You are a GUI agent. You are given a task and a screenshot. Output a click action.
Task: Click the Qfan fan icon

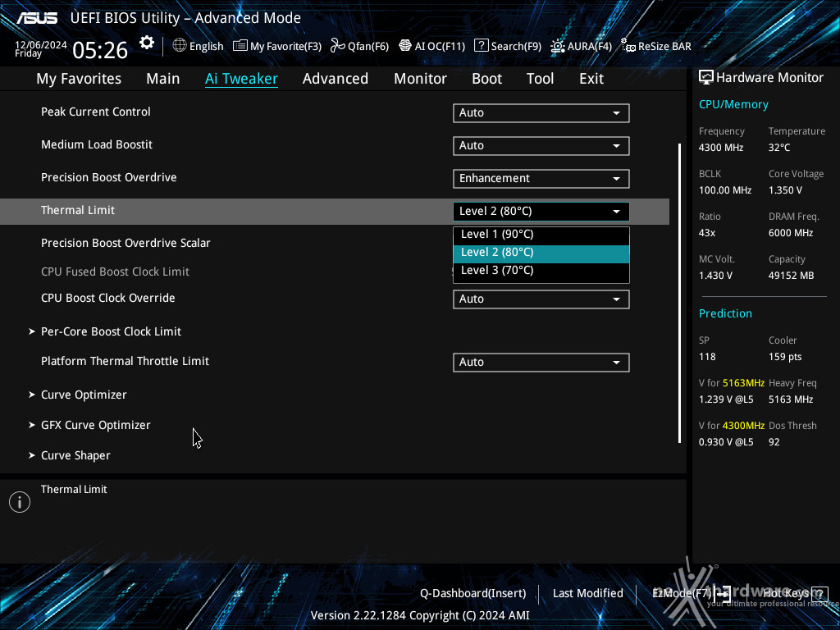(337, 46)
